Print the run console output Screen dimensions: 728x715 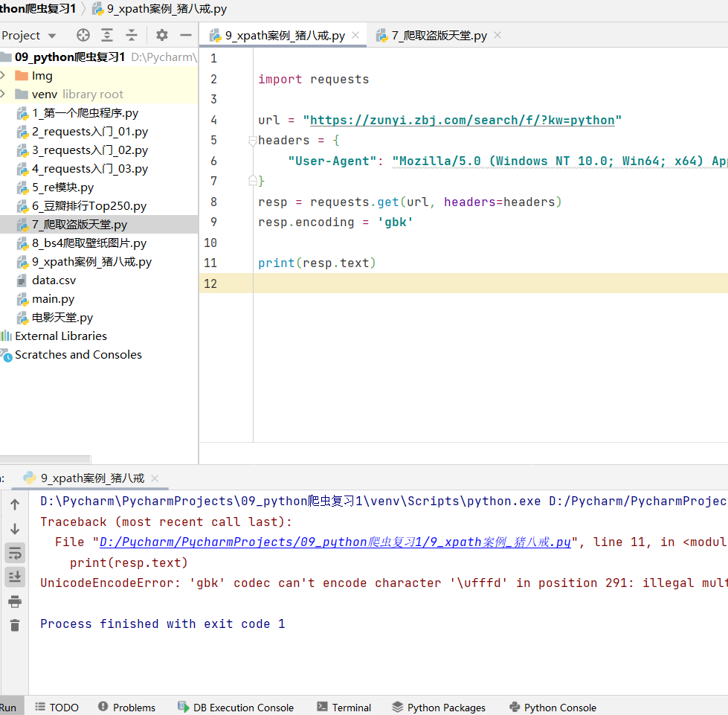(x=15, y=602)
